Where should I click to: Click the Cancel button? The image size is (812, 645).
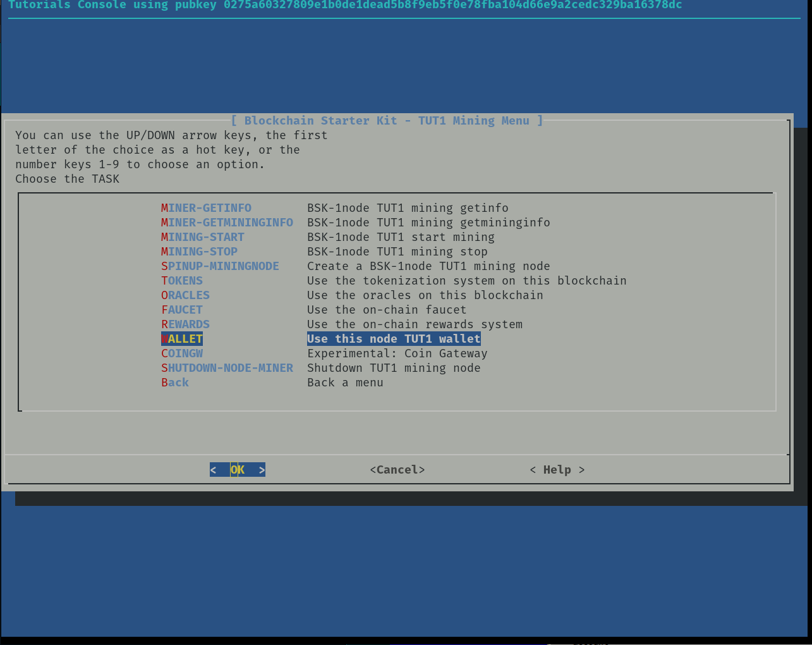point(397,470)
